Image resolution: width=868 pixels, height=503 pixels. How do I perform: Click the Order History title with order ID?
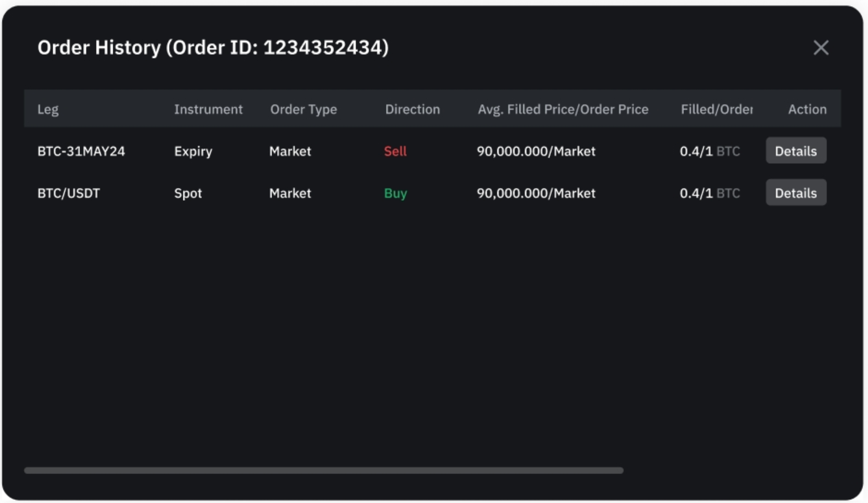[213, 47]
